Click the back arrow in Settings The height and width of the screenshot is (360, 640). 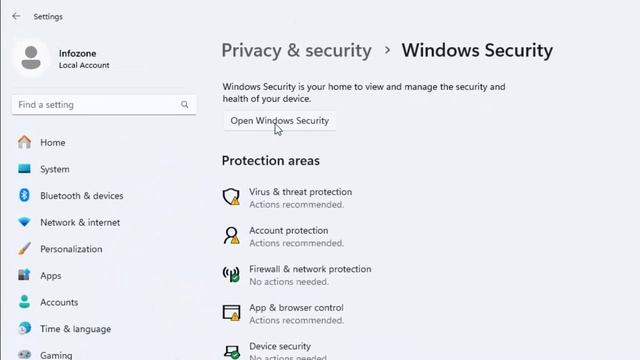(16, 16)
